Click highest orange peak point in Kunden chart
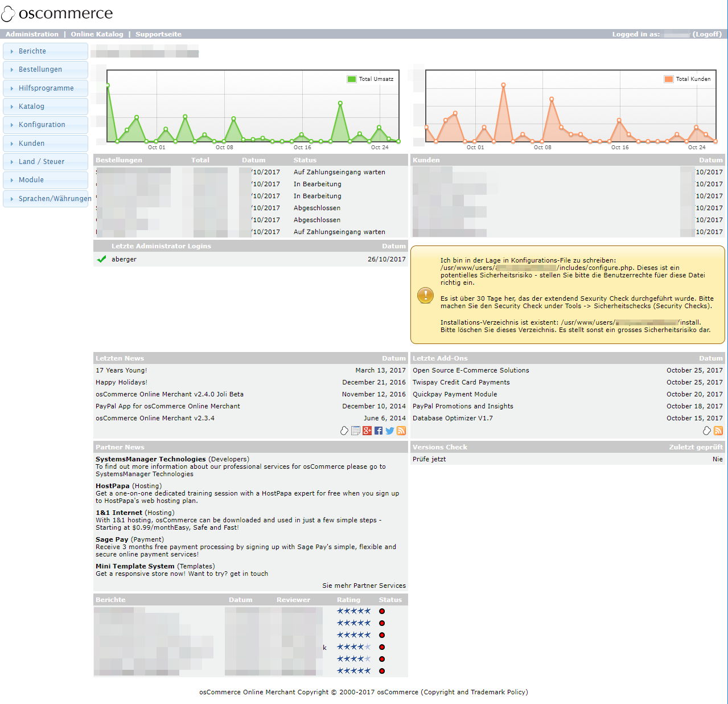Screen dimensions: 728x704 (503, 85)
